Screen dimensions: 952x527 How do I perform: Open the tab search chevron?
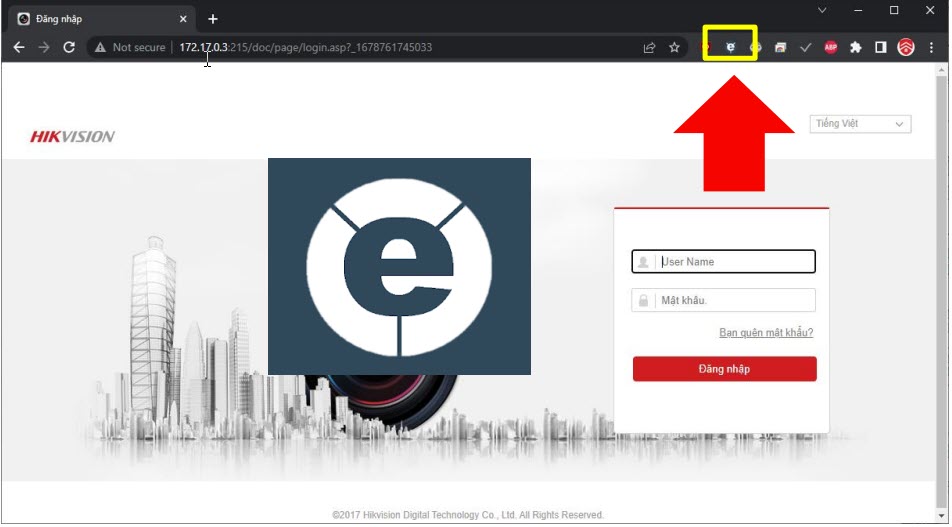pos(822,10)
